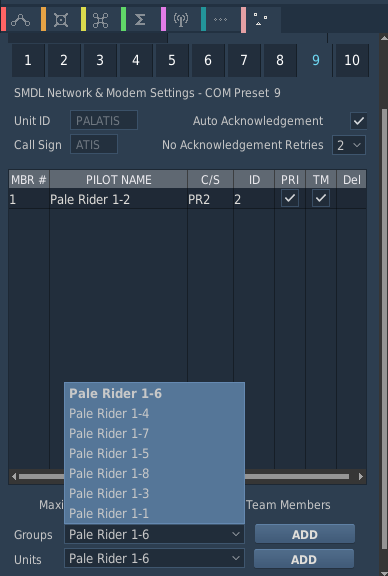388x576 pixels.
Task: Toggle TM checkbox for Pale Rider 1-2
Action: 321,198
